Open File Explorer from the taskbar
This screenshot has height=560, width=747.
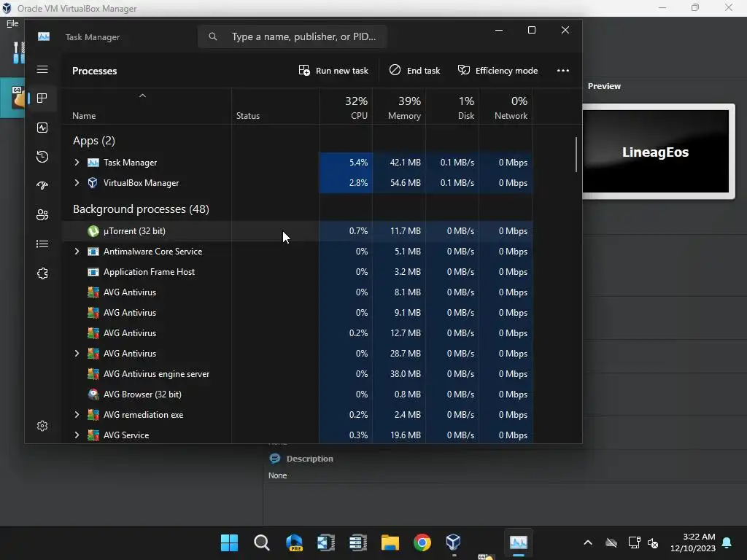coord(390,542)
